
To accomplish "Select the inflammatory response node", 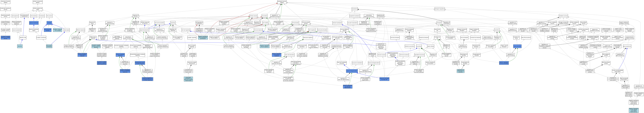I will point(93,37).
